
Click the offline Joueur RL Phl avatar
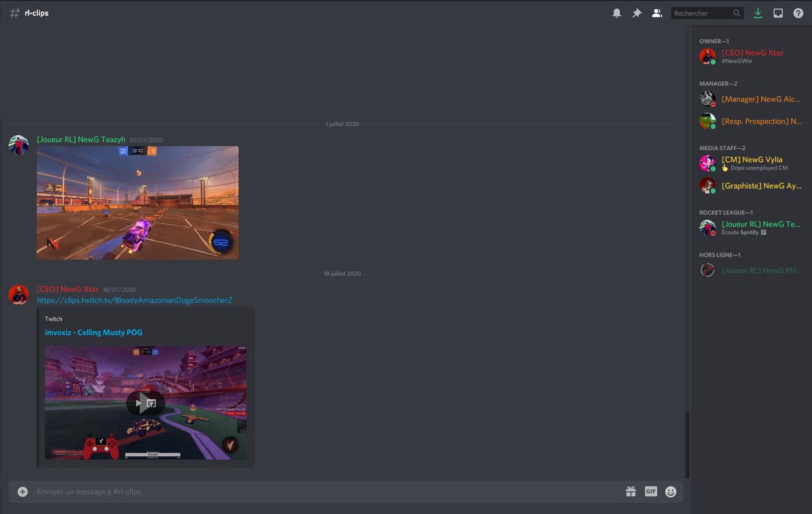click(707, 270)
